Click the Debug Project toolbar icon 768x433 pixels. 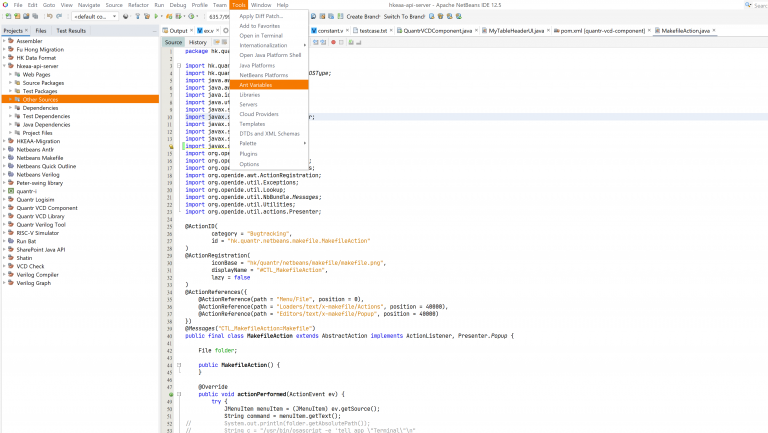tap(169, 16)
